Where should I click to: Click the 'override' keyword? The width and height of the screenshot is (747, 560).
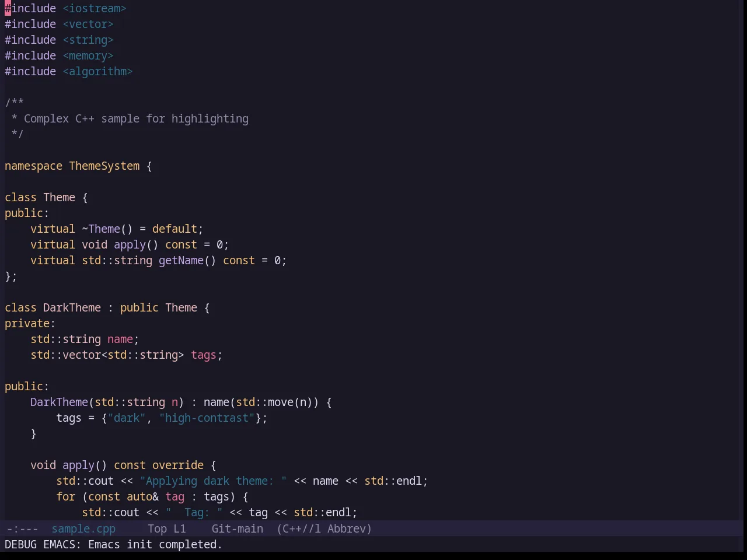tap(178, 465)
